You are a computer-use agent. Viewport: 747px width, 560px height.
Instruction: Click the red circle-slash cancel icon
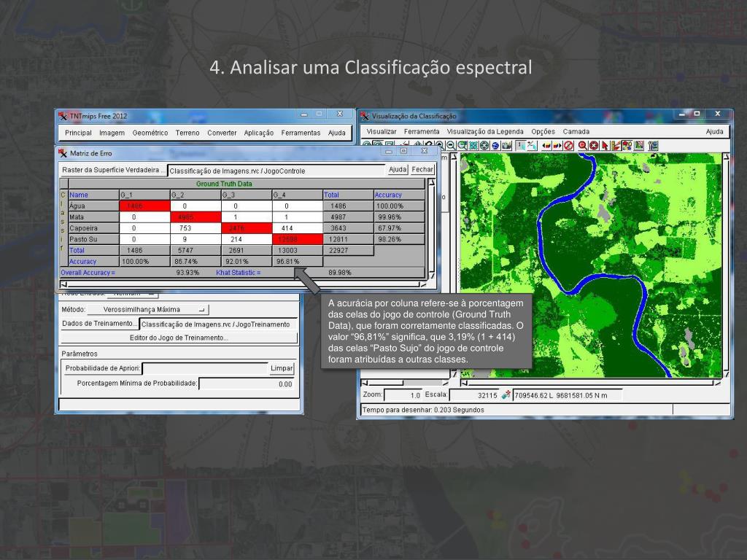568,146
